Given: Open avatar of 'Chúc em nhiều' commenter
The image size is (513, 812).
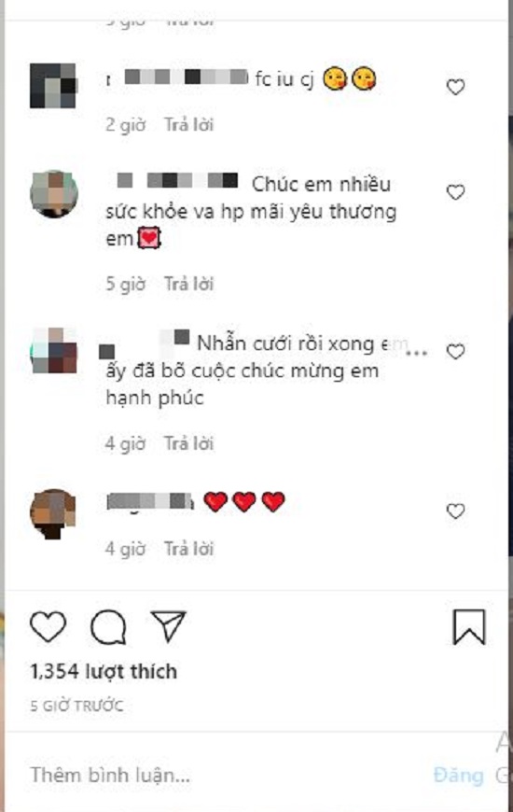Looking at the screenshot, I should 54,194.
